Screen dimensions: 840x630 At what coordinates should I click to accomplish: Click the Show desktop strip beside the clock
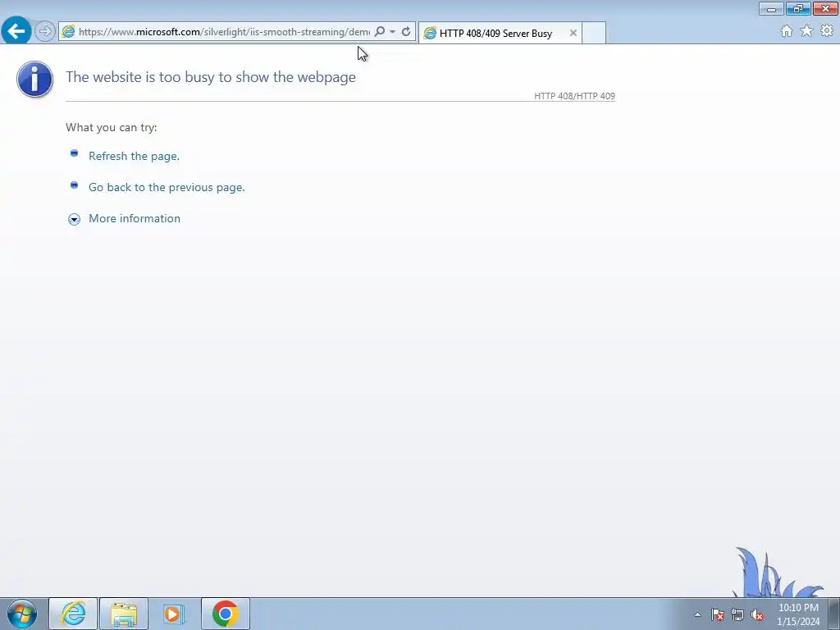834,614
